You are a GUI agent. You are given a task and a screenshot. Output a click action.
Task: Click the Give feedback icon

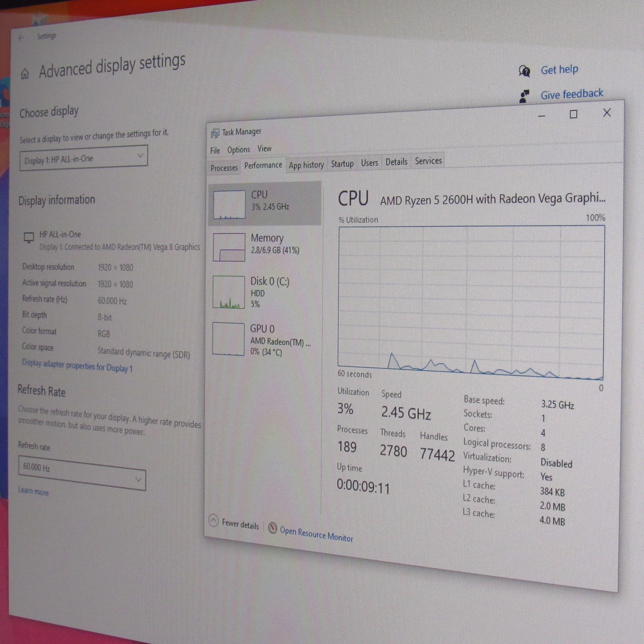point(524,96)
